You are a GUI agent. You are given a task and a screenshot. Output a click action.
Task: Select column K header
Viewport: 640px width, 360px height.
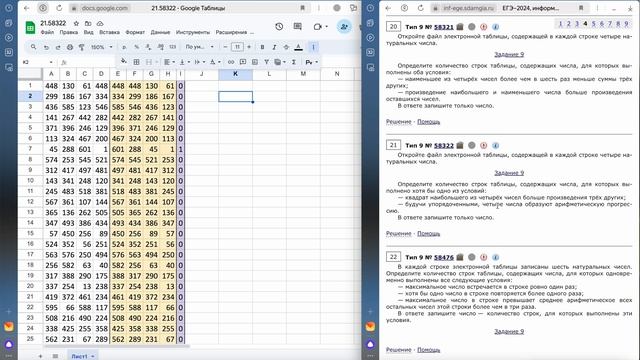236,74
